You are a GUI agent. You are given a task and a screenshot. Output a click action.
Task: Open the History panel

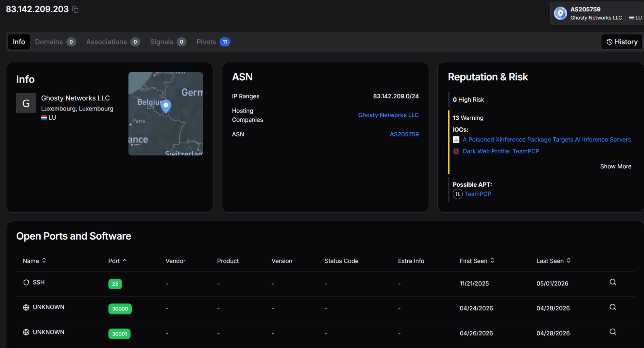coord(622,42)
